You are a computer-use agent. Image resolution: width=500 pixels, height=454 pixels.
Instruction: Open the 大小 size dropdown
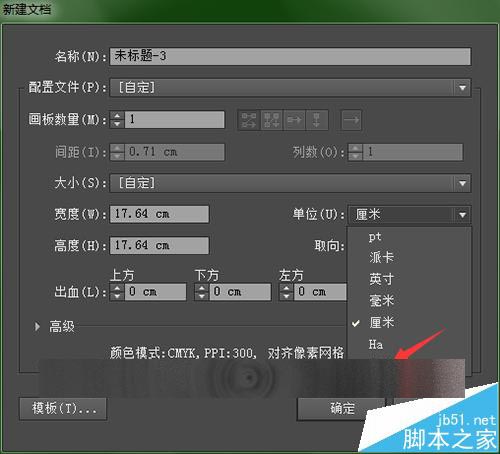click(x=290, y=183)
